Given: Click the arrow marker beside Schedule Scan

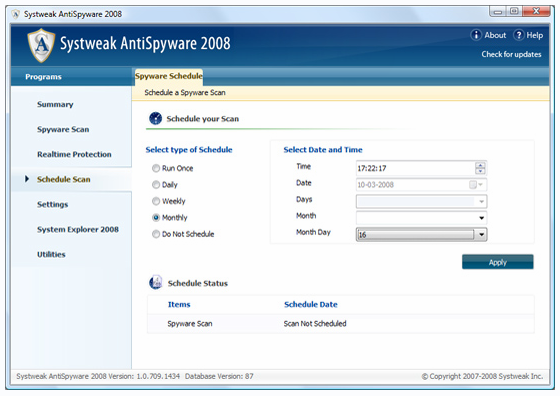Looking at the screenshot, I should click(x=27, y=179).
